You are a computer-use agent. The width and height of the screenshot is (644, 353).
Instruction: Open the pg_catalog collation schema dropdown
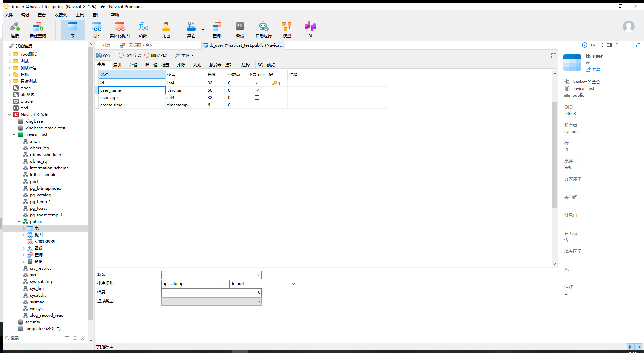pos(225,284)
